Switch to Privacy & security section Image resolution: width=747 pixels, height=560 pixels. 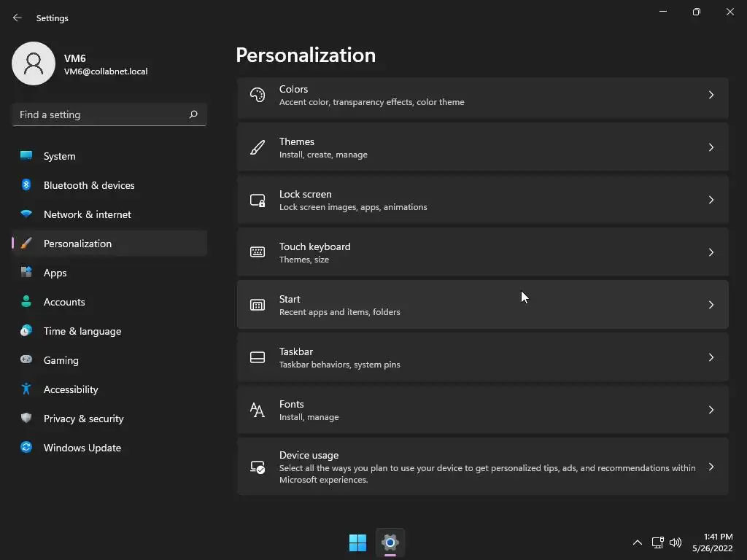click(83, 419)
